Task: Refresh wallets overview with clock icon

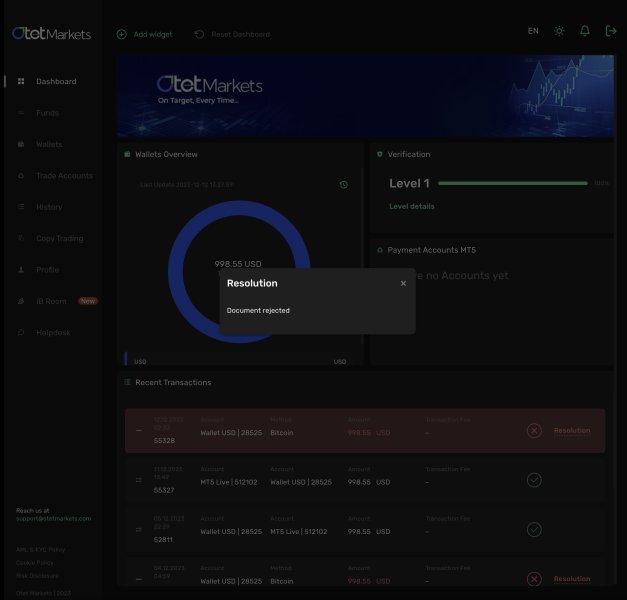Action: coord(343,184)
